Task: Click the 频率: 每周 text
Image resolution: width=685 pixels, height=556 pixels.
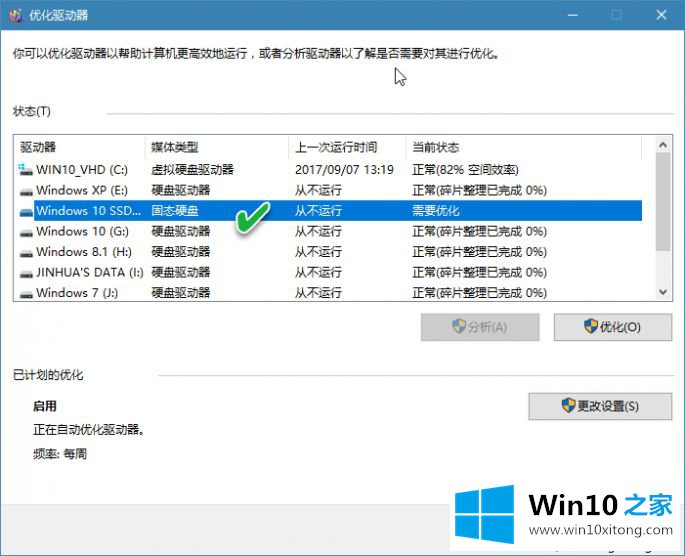Action: pyautogui.click(x=60, y=454)
